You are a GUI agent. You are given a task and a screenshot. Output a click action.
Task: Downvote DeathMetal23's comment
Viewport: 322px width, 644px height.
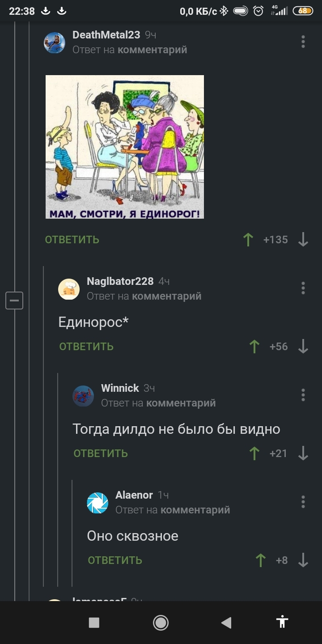[x=303, y=240]
